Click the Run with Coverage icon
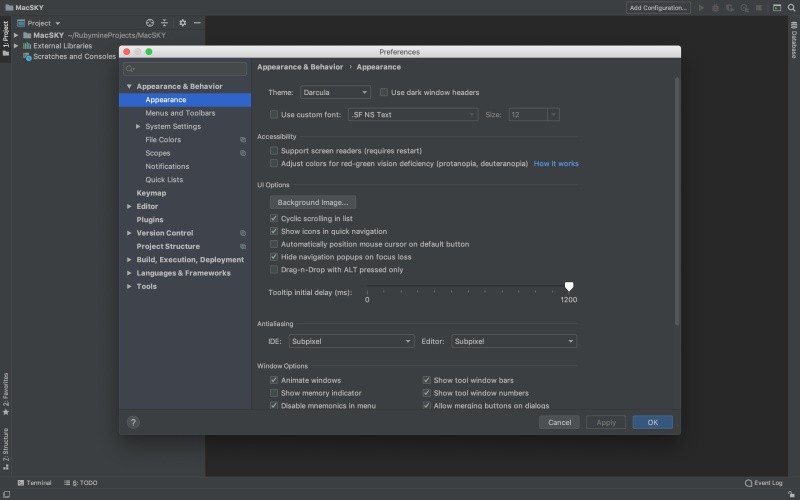Screen dimensions: 800x500 (730, 8)
